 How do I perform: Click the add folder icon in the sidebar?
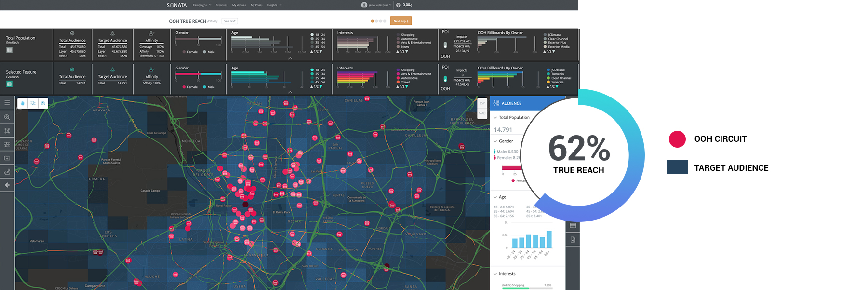7,158
